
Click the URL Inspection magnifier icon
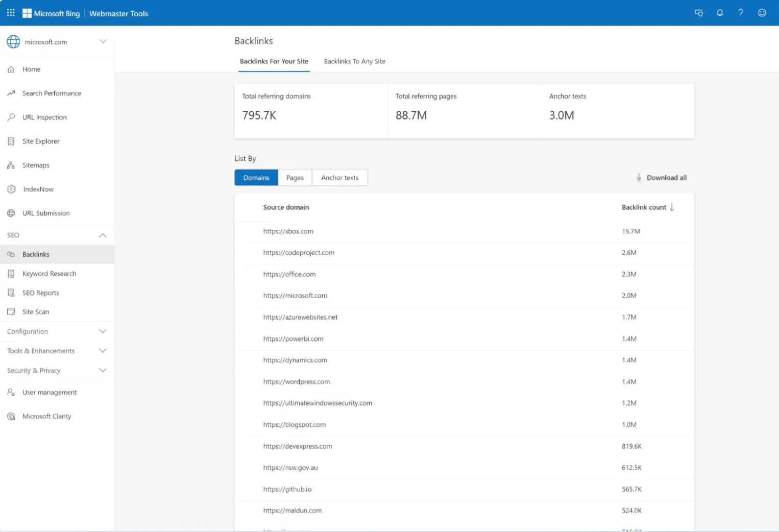(x=11, y=117)
